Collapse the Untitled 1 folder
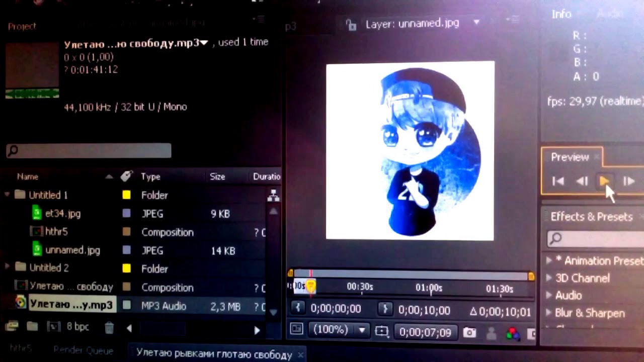Screen dimensions: 644x362 (x=7, y=195)
